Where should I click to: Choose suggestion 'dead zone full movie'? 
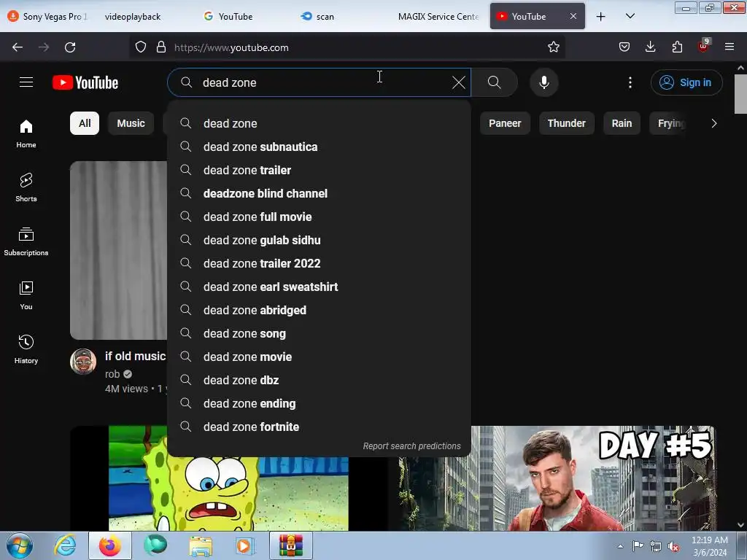[320, 217]
